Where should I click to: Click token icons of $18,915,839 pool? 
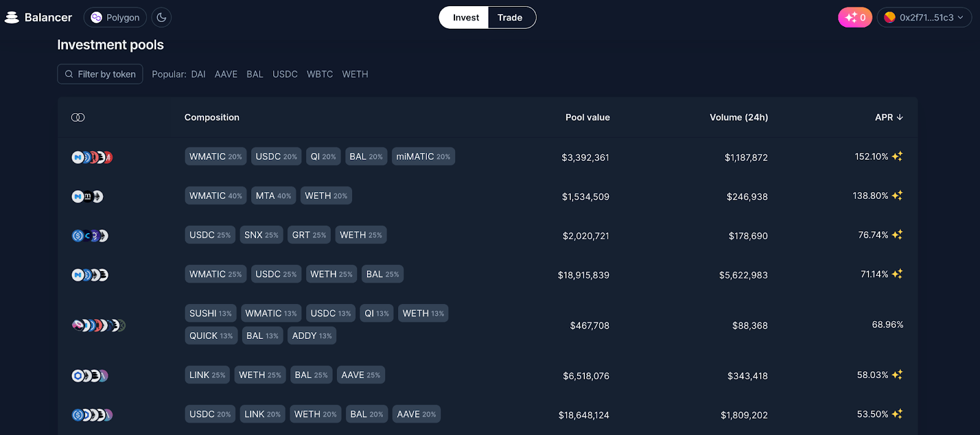89,275
